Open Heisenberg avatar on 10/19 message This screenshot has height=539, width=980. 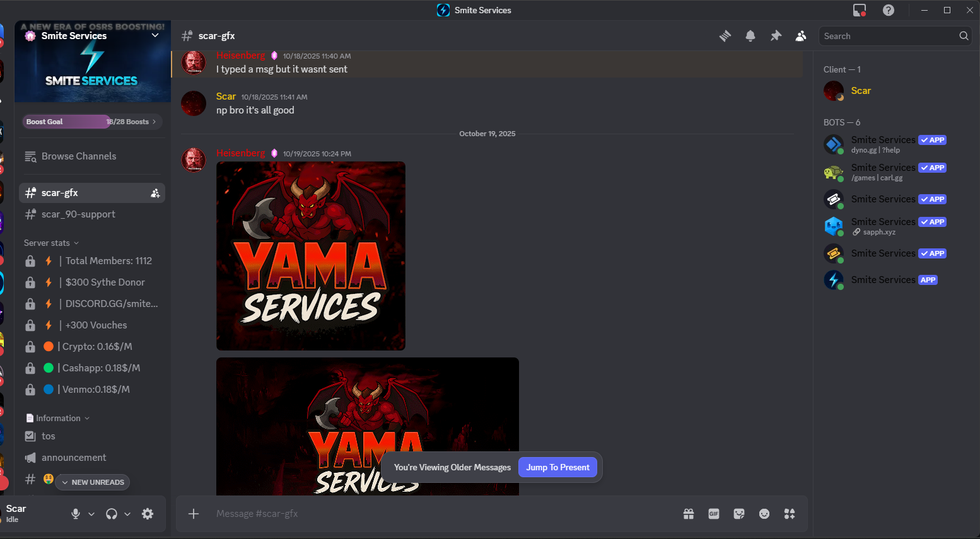[194, 160]
